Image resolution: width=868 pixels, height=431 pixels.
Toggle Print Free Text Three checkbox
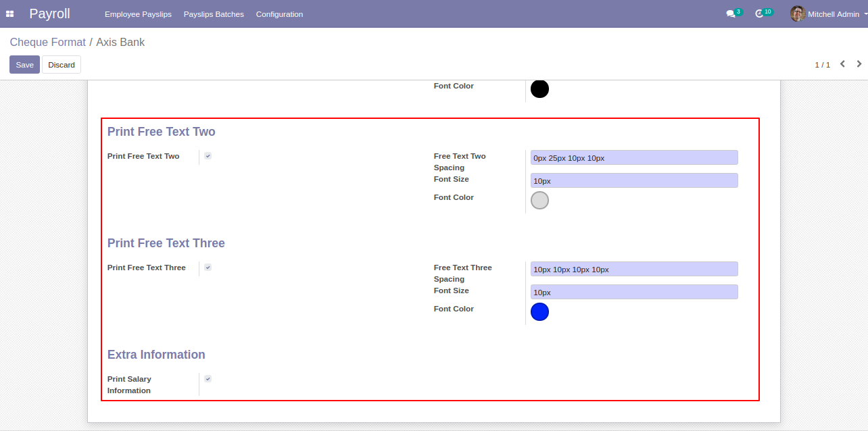(x=208, y=268)
